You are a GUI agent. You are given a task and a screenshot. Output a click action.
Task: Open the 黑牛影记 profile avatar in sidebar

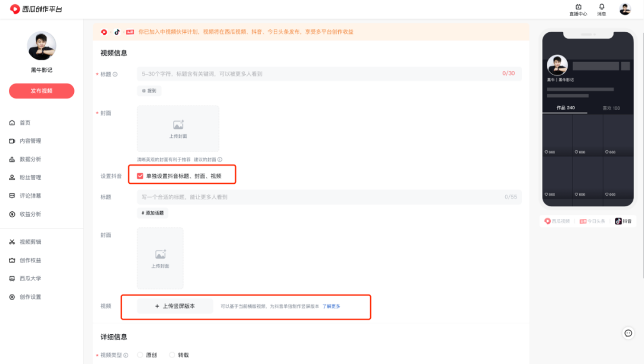point(42,45)
